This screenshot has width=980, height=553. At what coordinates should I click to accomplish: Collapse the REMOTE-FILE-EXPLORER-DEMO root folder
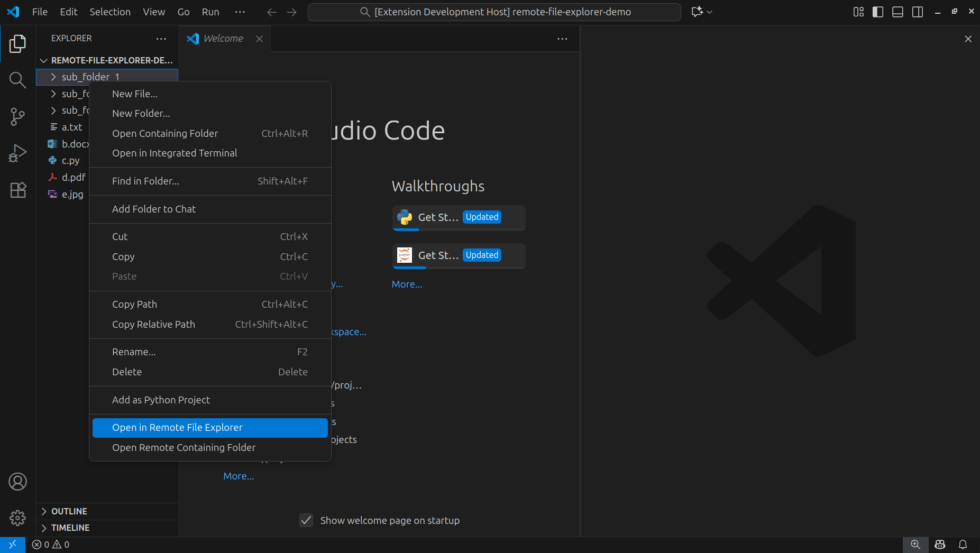[x=107, y=60]
